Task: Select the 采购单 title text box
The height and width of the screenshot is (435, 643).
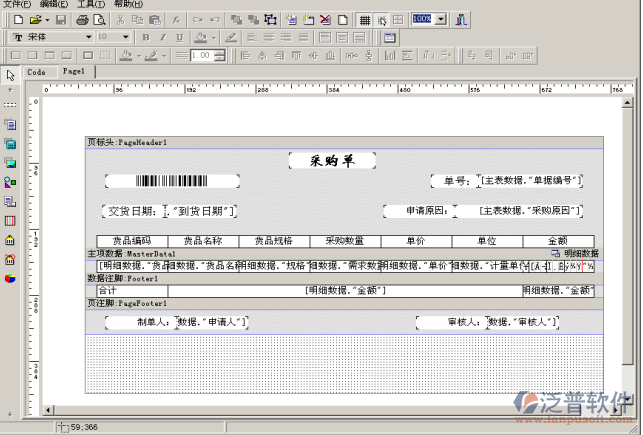Action: coord(331,160)
